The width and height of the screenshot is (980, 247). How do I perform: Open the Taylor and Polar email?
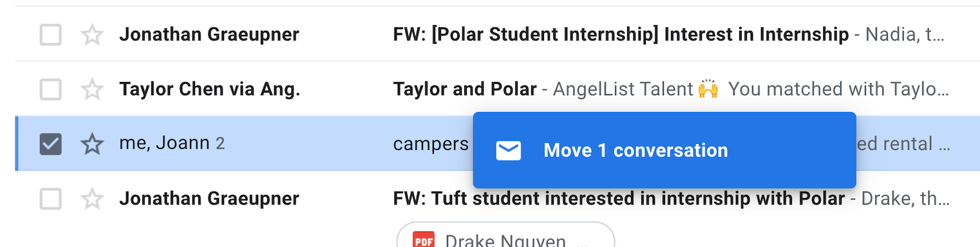tap(465, 89)
